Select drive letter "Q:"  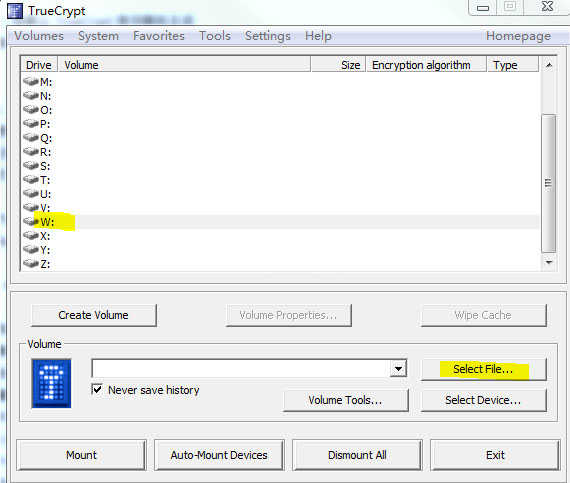click(x=46, y=138)
